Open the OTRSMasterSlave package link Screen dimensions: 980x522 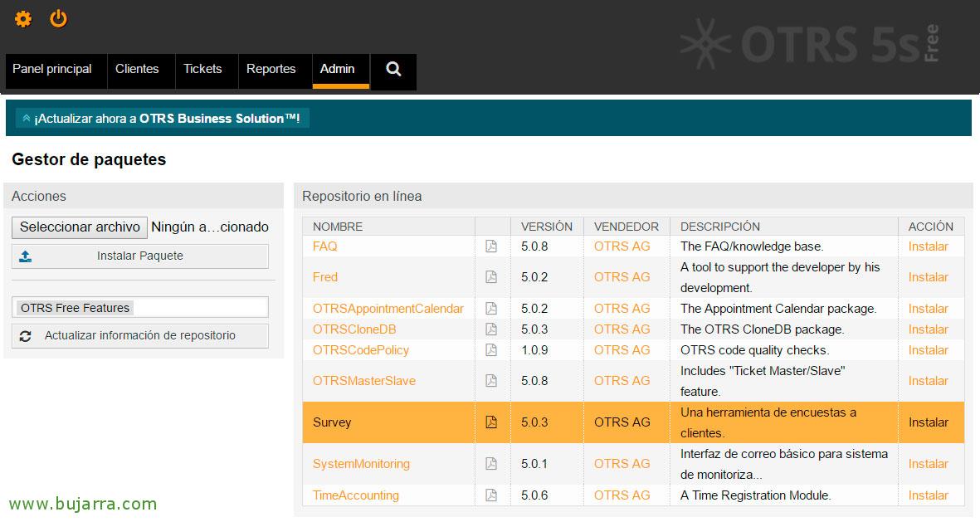point(364,381)
